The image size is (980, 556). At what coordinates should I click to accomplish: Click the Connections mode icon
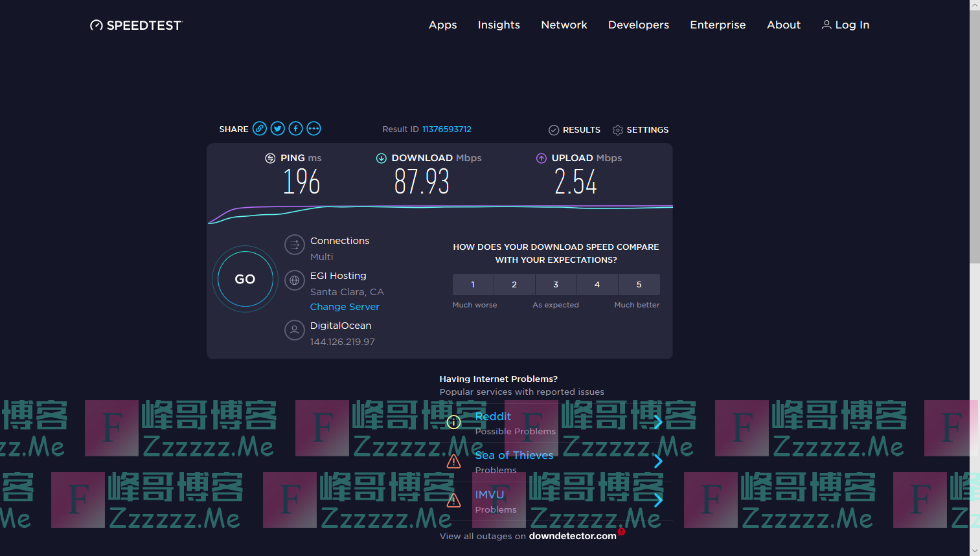[x=294, y=245]
